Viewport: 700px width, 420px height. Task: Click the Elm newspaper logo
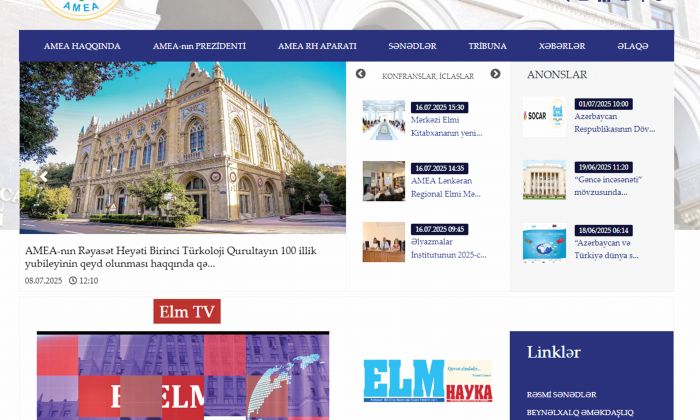[428, 381]
